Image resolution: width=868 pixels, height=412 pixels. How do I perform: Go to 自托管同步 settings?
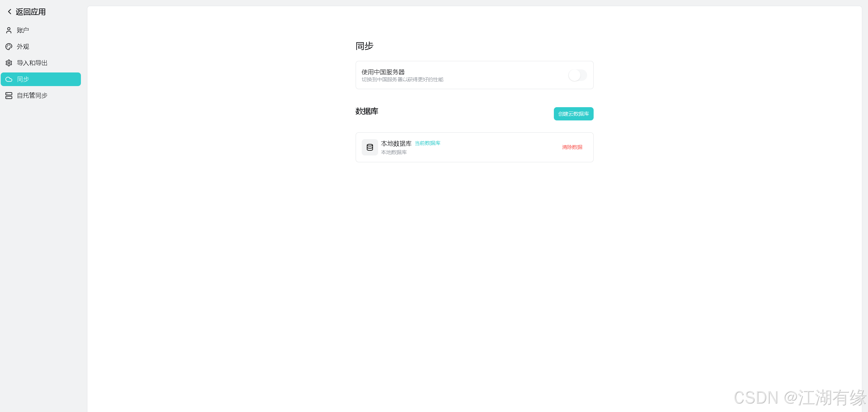(32, 96)
